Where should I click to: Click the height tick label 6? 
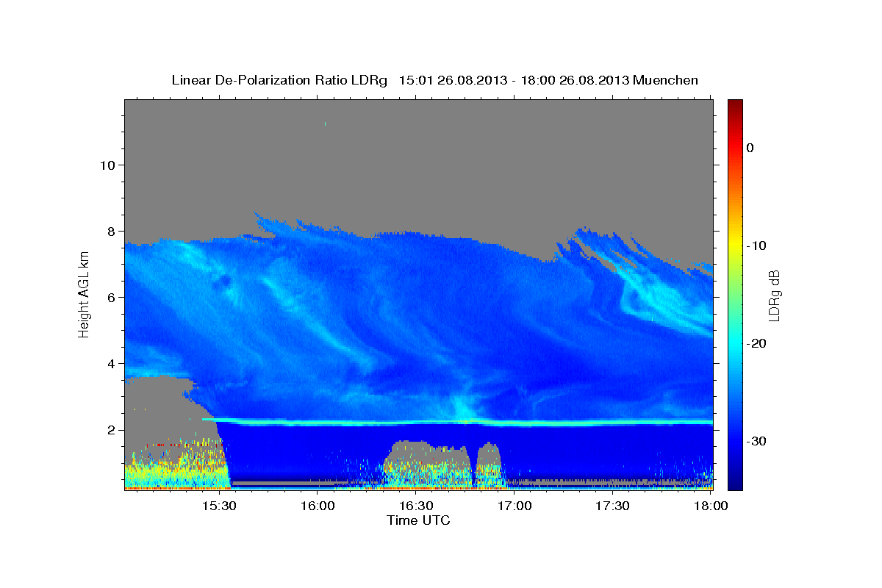tap(110, 297)
